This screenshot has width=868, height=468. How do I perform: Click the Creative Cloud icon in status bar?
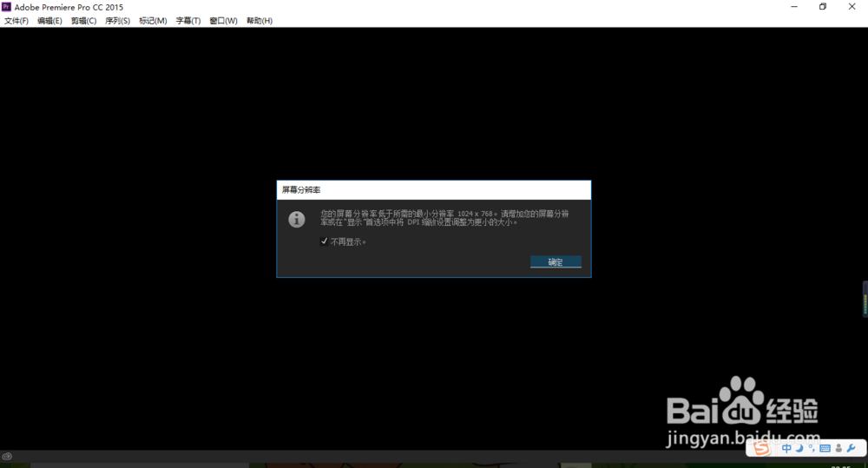click(x=7, y=457)
